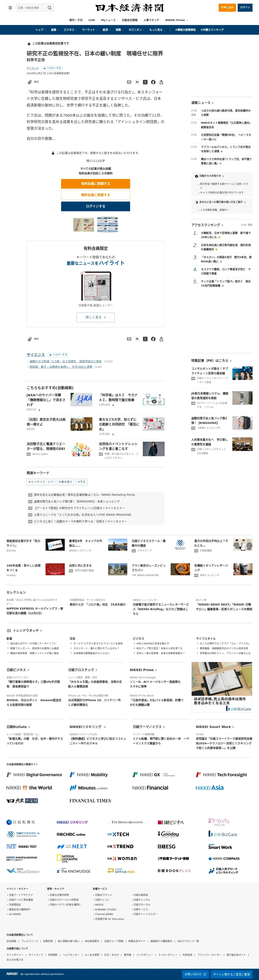Click the bottom 保存 paperclip save icon

click(x=30, y=339)
